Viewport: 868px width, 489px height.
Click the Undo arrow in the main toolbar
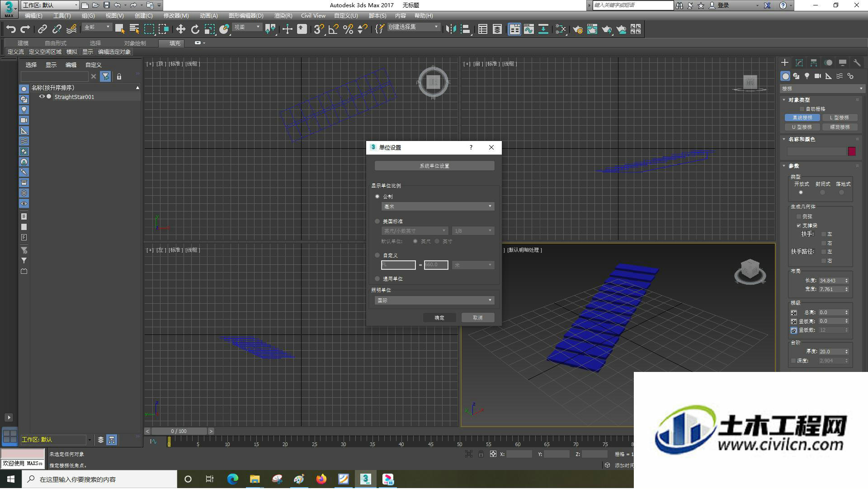[x=11, y=29]
